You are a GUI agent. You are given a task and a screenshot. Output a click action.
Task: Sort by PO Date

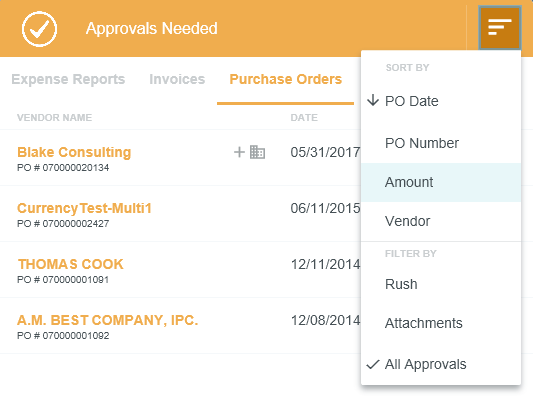[441, 101]
